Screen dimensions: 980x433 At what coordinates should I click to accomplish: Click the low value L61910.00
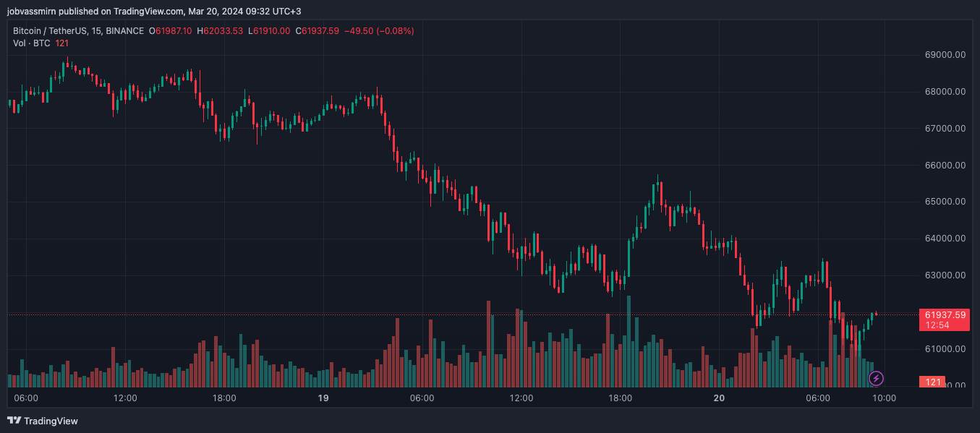(268, 31)
